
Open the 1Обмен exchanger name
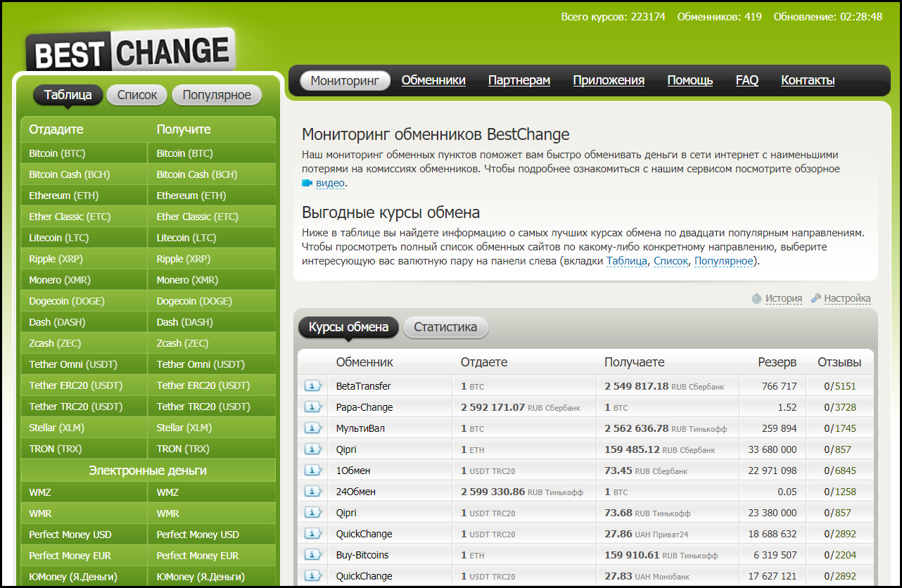(x=353, y=471)
